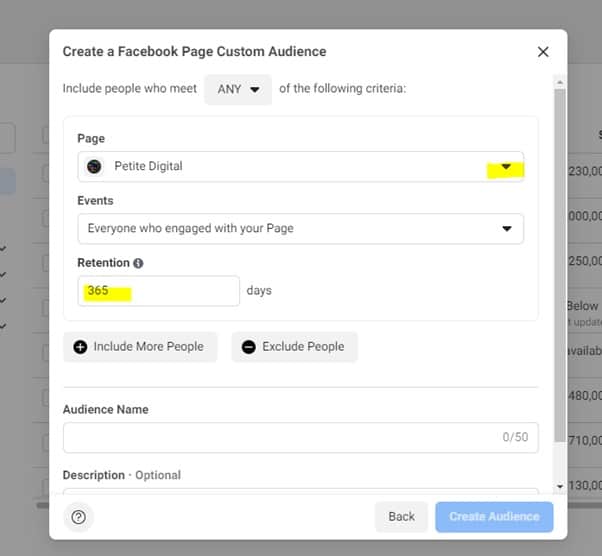This screenshot has width=602, height=556.
Task: Close the Custom Audience dialog
Action: pos(543,52)
